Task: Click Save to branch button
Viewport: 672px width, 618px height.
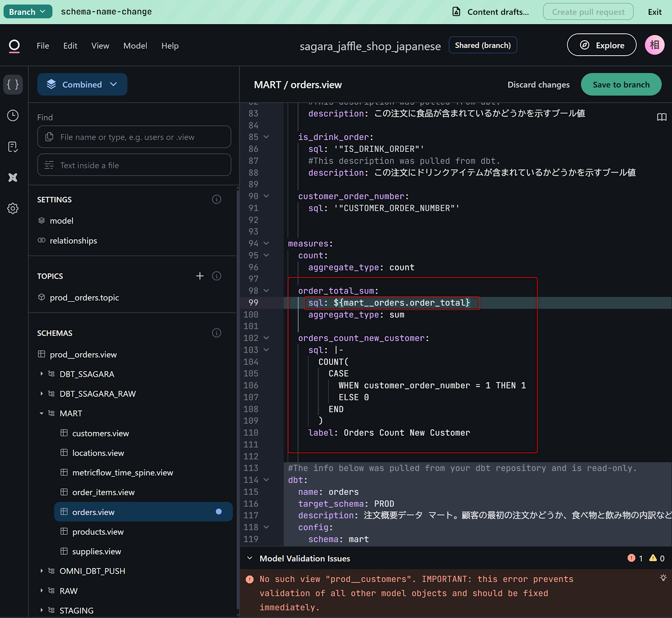Action: tap(621, 84)
